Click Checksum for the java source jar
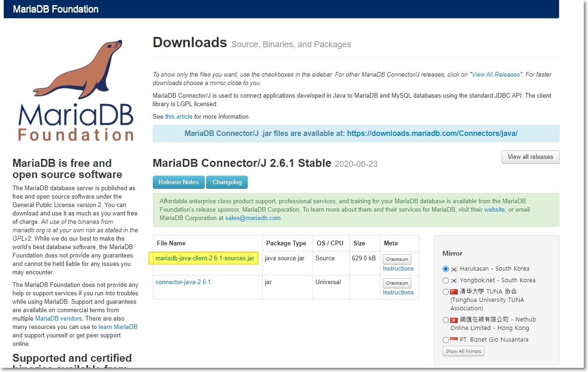Screen dimensions: 588x372 [x=396, y=259]
